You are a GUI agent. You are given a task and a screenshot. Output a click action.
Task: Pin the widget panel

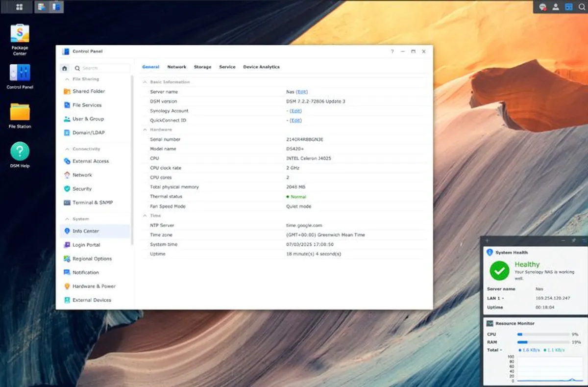click(574, 240)
